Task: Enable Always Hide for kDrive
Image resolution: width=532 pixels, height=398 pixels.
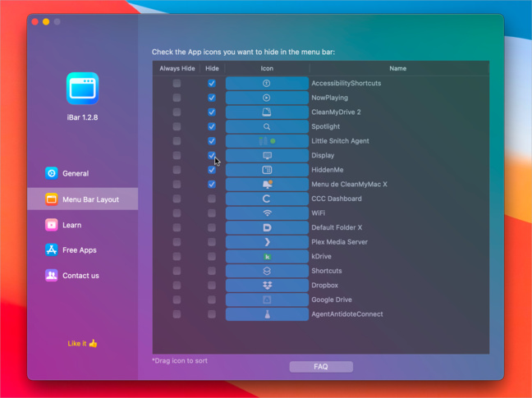Action: click(177, 257)
